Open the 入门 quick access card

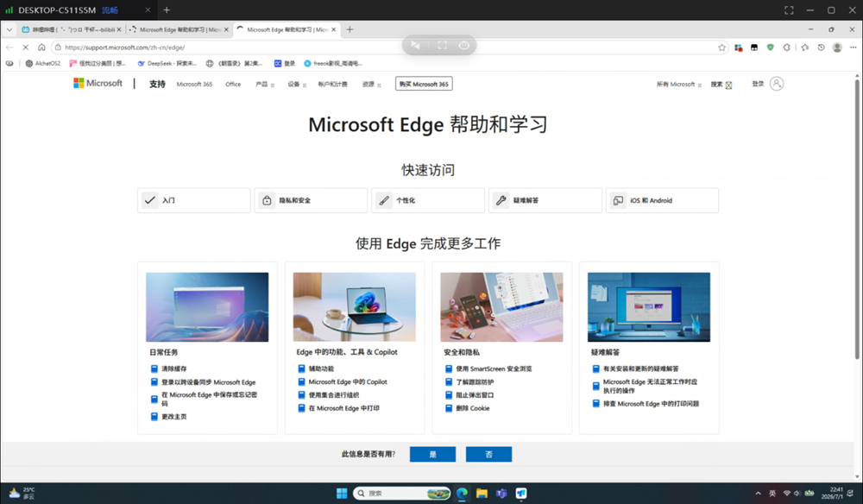193,200
